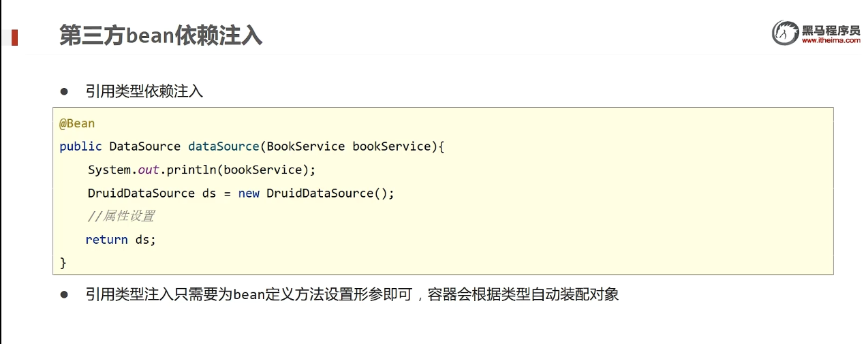This screenshot has width=868, height=344.
Task: Click the System.out.println(bookService) line
Action: click(202, 170)
